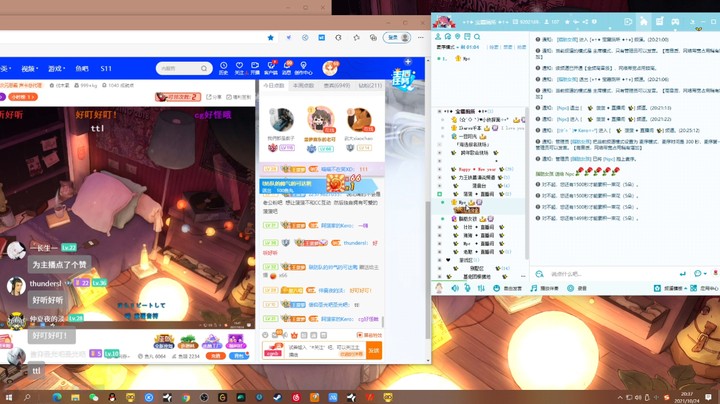Viewport: 720px width, 404px height.
Task: Open the 消息 messages icon with badge
Action: pos(287,68)
